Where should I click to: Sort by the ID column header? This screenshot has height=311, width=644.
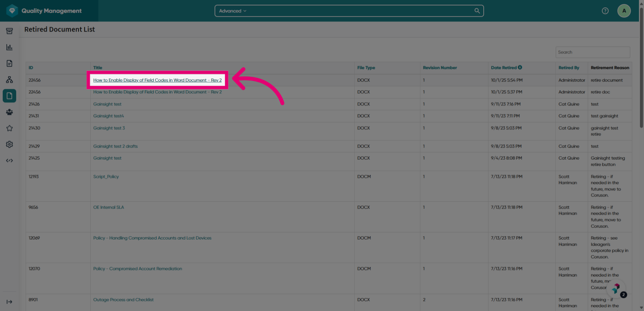tap(31, 68)
